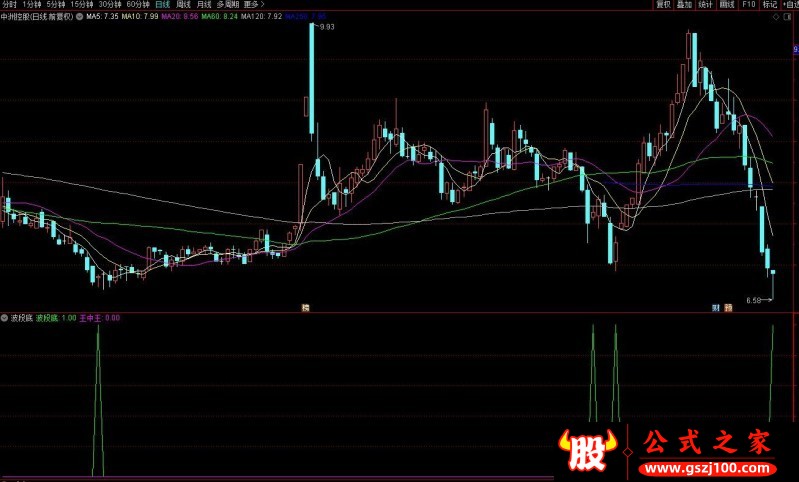
Task: Click the MA120: 7.92 label
Action: click(261, 16)
